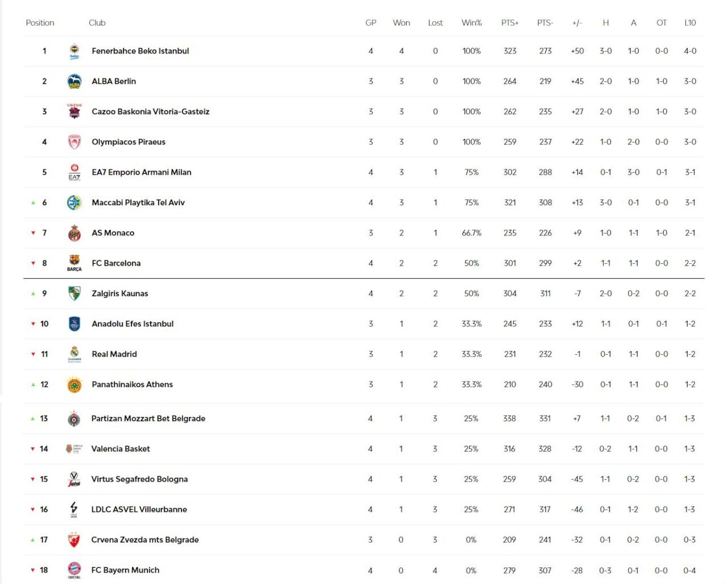
Task: Open Partizan Mozzart Bet Belgrade team link
Action: [148, 419]
